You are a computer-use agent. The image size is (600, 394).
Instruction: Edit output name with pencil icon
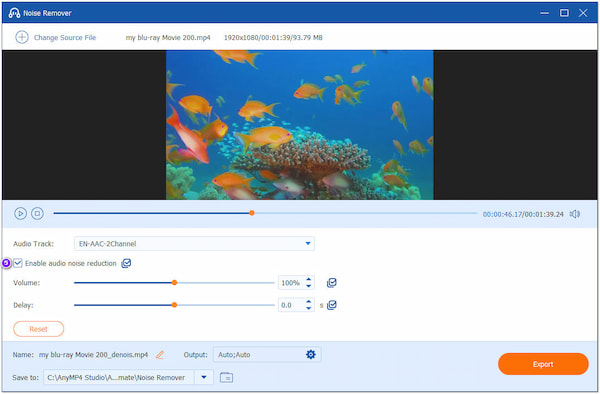pyautogui.click(x=160, y=355)
